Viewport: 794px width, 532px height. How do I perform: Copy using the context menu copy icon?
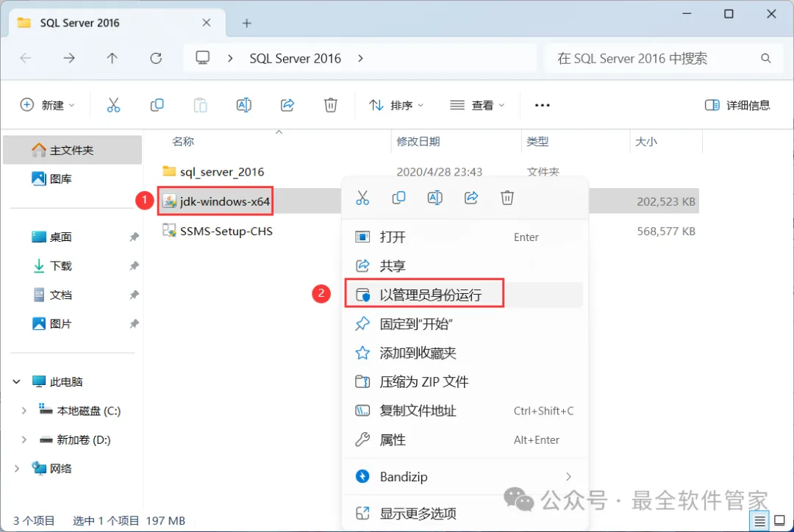(x=398, y=198)
